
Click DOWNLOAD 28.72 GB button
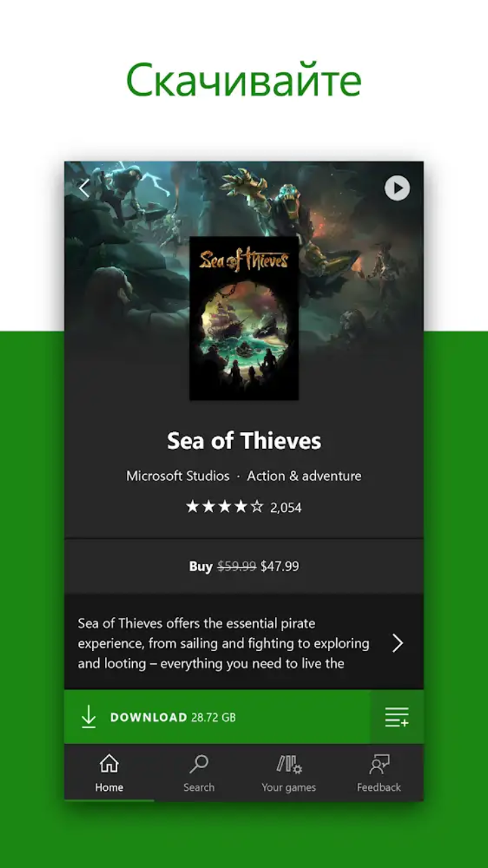point(218,717)
